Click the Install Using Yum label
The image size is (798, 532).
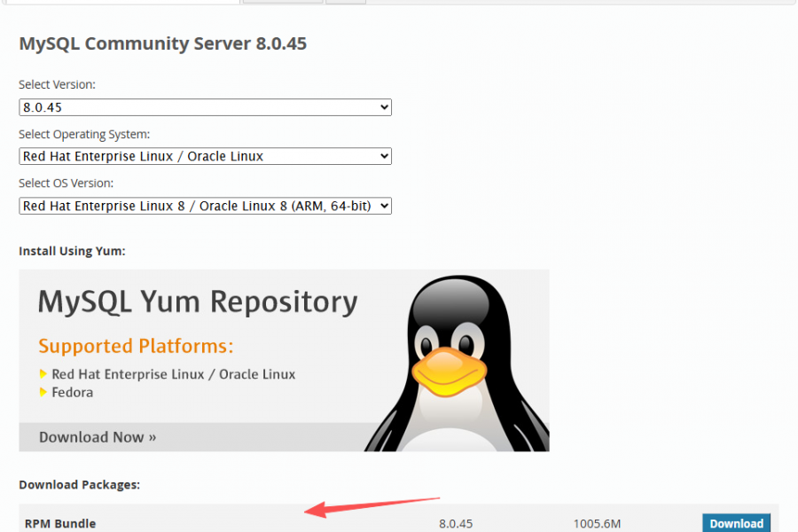click(72, 251)
